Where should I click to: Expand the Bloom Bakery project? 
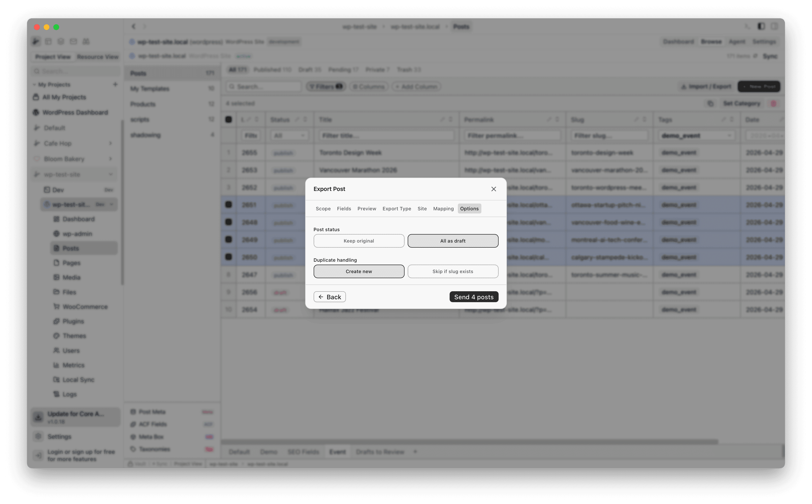(x=110, y=159)
